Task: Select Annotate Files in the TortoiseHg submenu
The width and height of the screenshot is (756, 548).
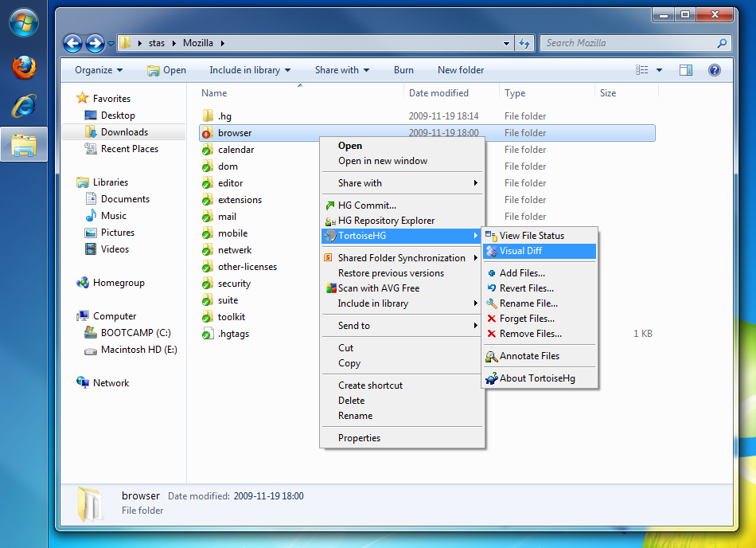Action: [x=529, y=356]
